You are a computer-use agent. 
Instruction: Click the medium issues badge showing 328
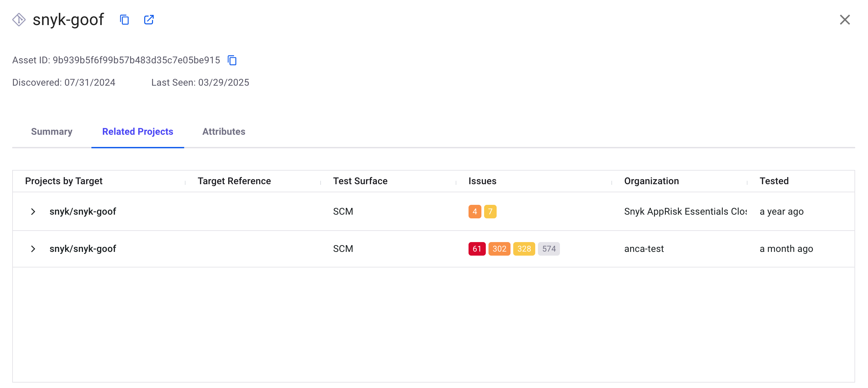point(524,249)
